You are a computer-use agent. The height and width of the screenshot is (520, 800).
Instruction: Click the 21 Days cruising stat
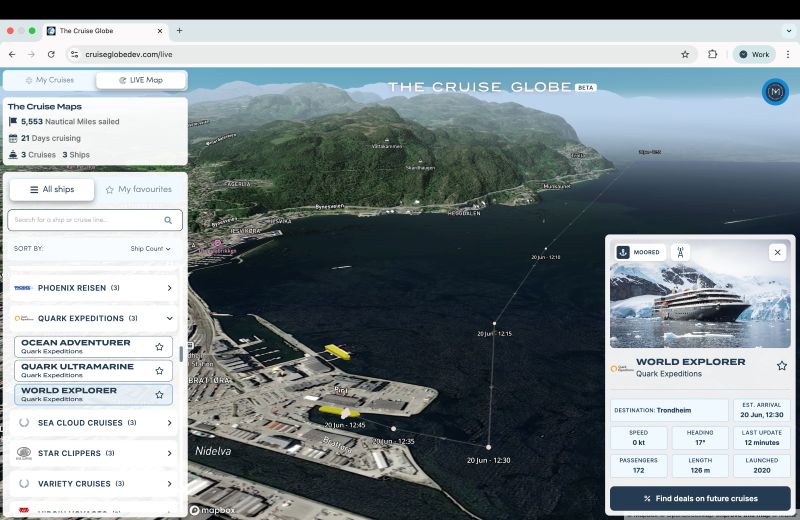[x=45, y=138]
